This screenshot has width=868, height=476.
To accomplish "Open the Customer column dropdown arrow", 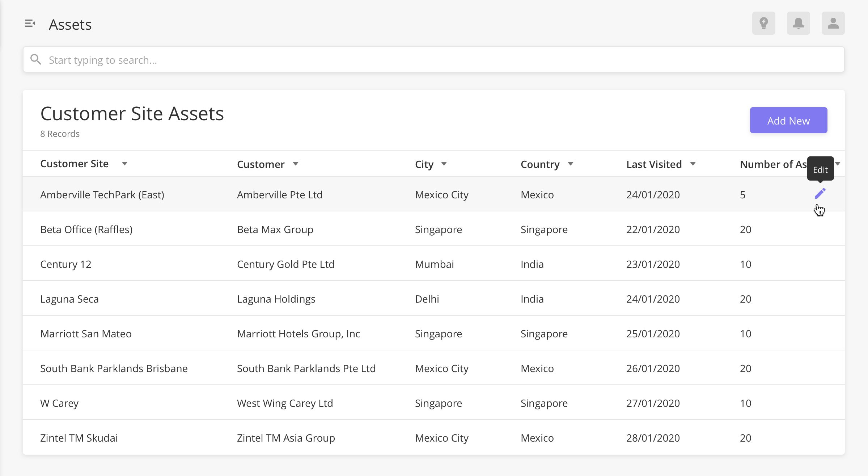I will click(296, 164).
